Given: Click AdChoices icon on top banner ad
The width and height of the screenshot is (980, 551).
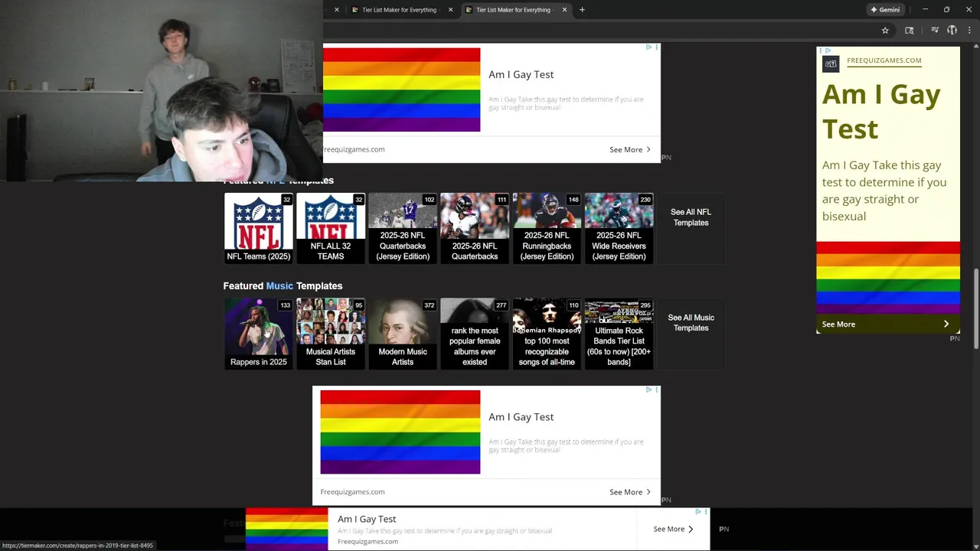Looking at the screenshot, I should (648, 47).
